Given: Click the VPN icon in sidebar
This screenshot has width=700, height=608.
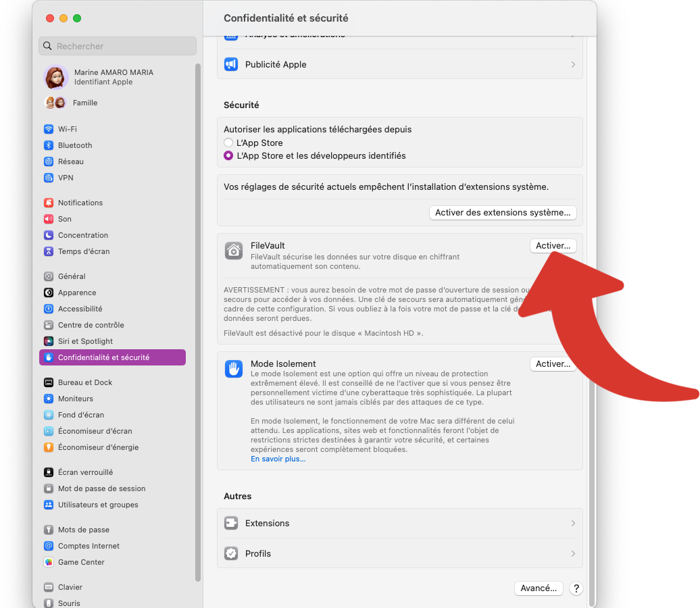Looking at the screenshot, I should (49, 178).
